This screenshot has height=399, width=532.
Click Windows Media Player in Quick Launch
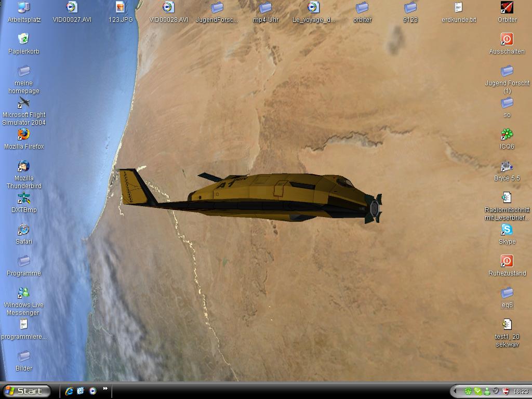tap(93, 391)
